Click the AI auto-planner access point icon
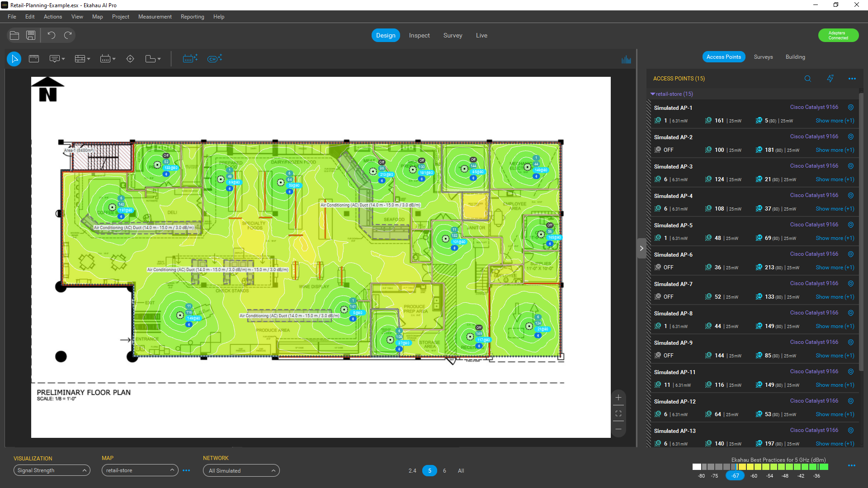 190,59
